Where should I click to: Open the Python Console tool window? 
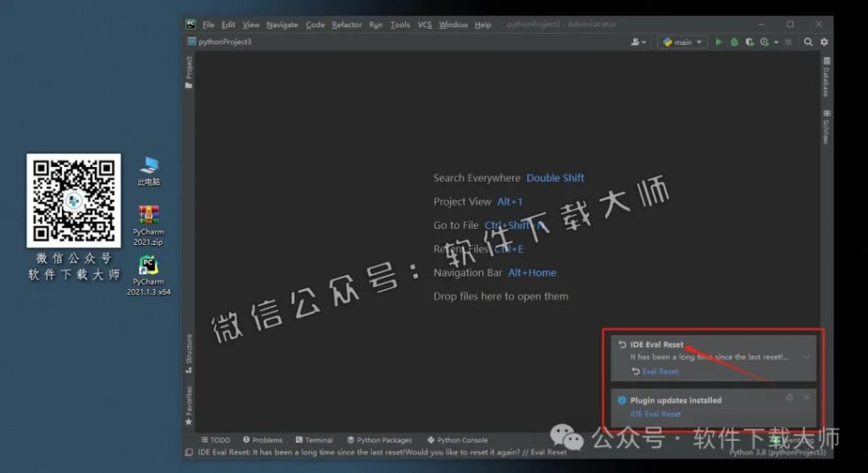coord(457,440)
